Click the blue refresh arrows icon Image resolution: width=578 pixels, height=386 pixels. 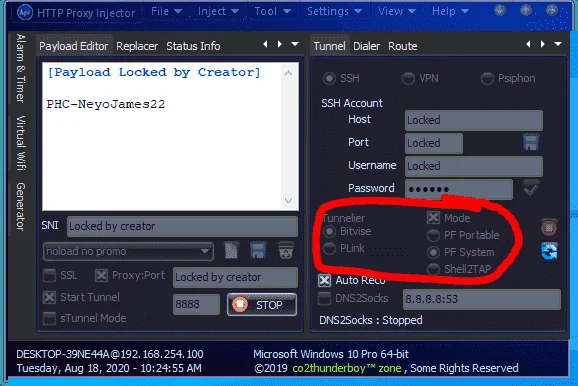(549, 251)
